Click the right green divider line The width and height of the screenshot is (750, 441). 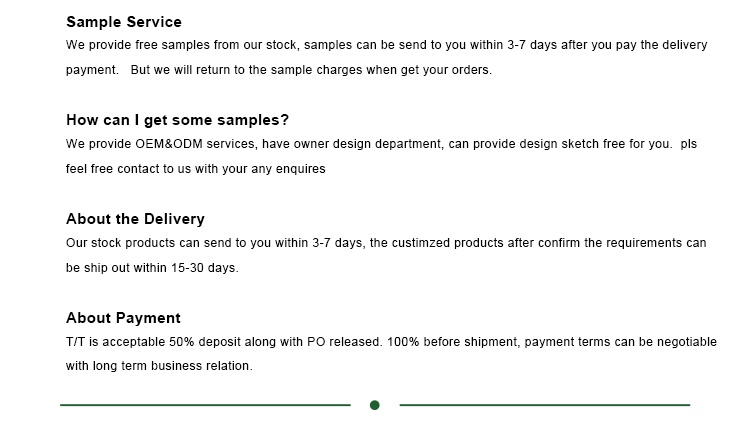[x=545, y=405]
